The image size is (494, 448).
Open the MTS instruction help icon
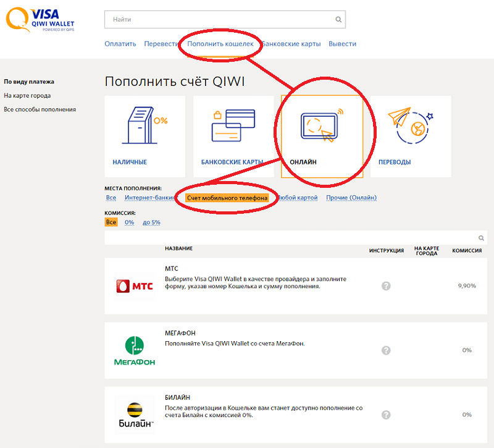(386, 286)
